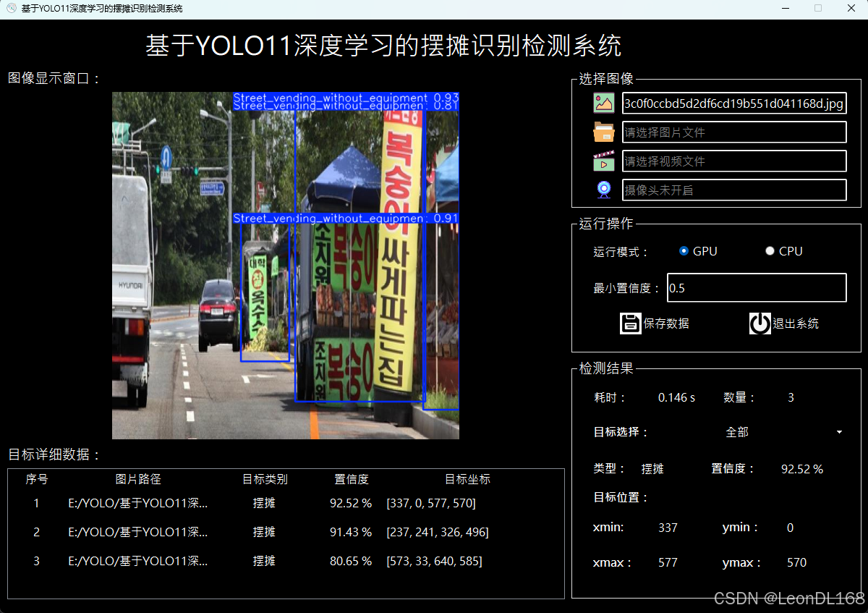868x613 pixels.
Task: Click the 0.146 s elapsed time value
Action: click(676, 397)
